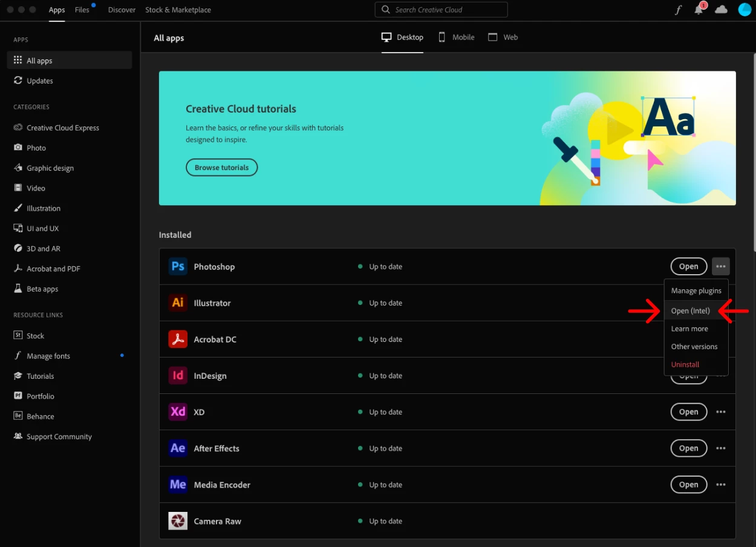Click the XD app icon

point(178,411)
